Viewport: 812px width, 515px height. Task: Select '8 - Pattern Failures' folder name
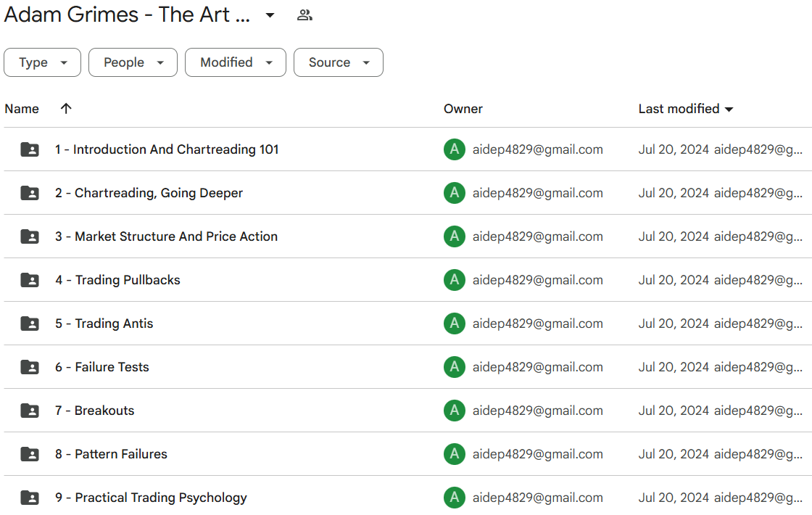click(x=112, y=454)
